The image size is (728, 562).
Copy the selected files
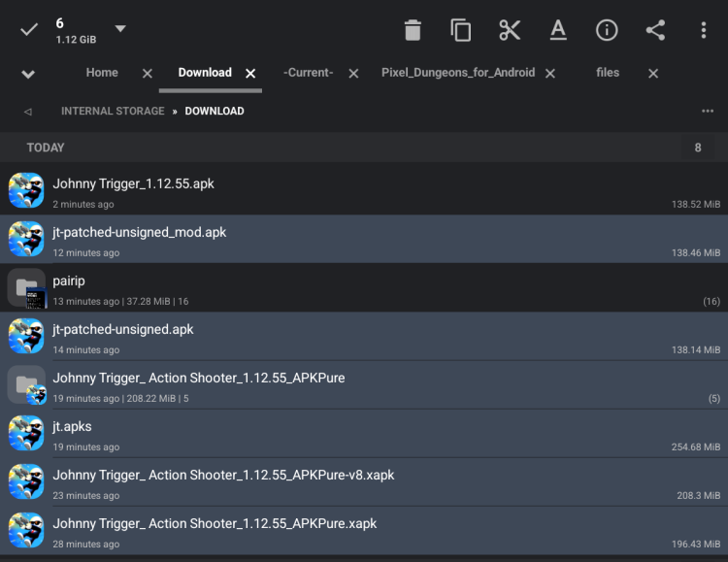460,30
